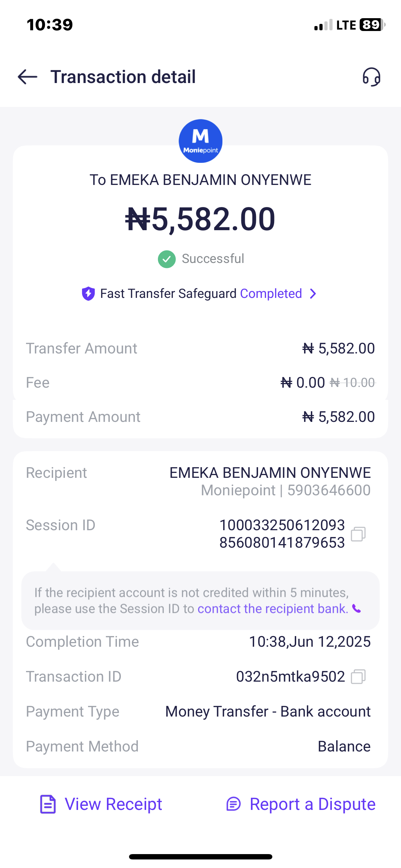
Task: Tap the back arrow icon
Action: coord(27,77)
